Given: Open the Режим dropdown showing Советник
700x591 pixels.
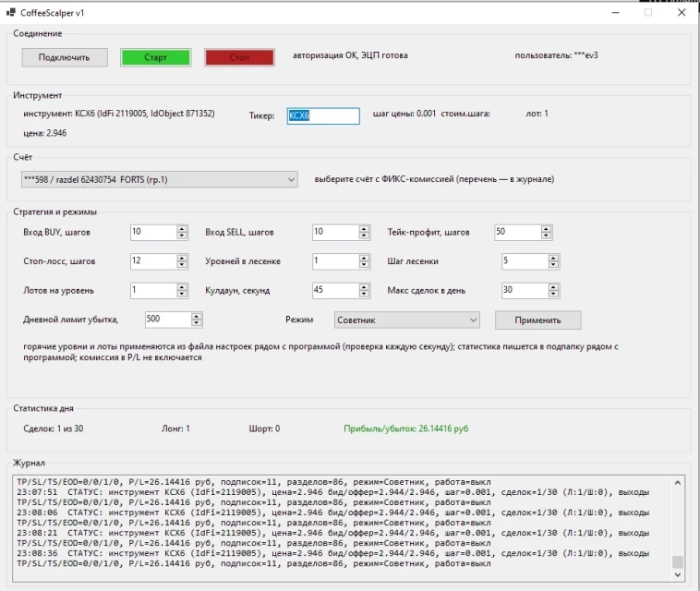Looking at the screenshot, I should tap(406, 320).
